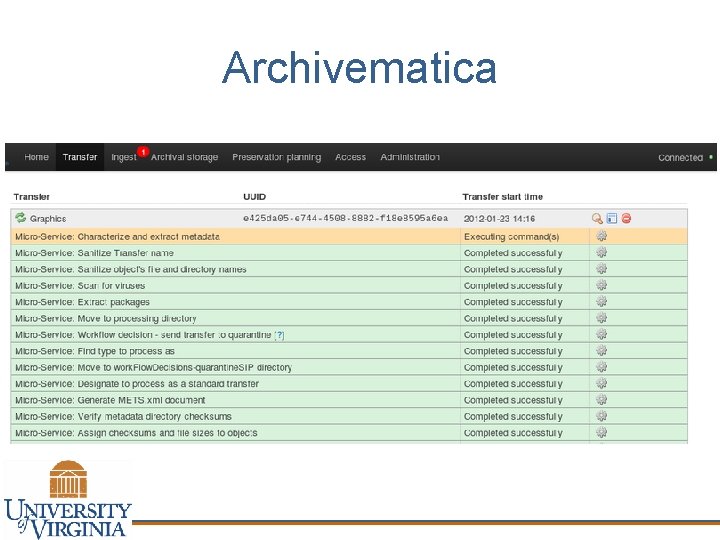Click 'Micro-Service: Scan for viruses' text
Viewport: 720px width, 540px height.
pos(80,286)
